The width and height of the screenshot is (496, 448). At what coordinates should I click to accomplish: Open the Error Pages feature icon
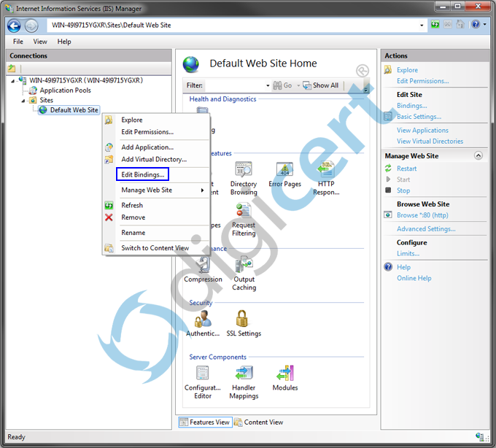[x=284, y=169]
